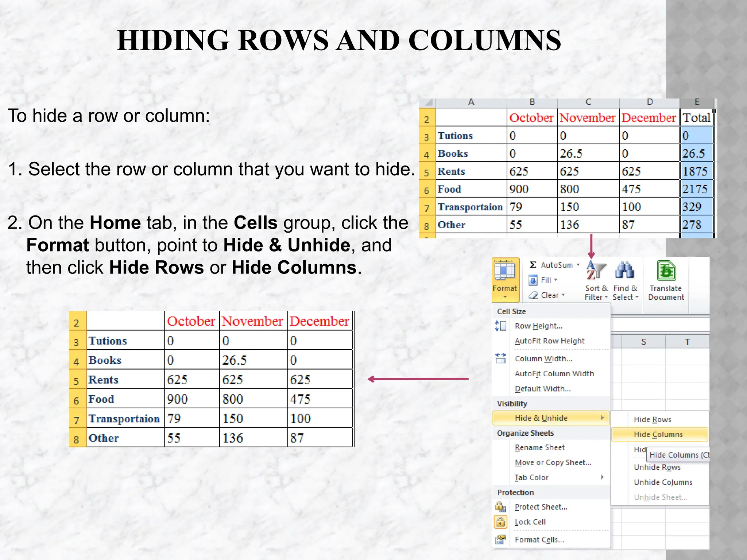
Task: Select column A header in top sheet
Action: 471,102
